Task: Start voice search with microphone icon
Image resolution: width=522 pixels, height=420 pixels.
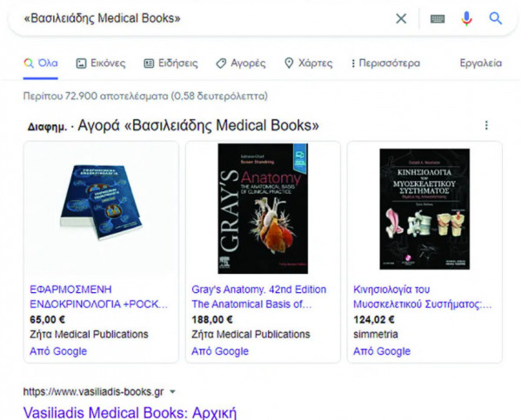Action: (466, 18)
